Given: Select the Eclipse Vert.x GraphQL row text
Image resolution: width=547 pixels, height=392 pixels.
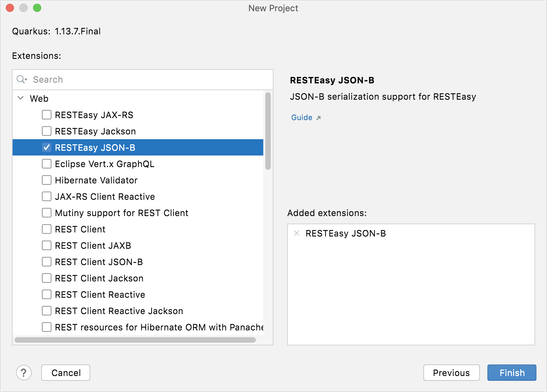Looking at the screenshot, I should point(105,164).
